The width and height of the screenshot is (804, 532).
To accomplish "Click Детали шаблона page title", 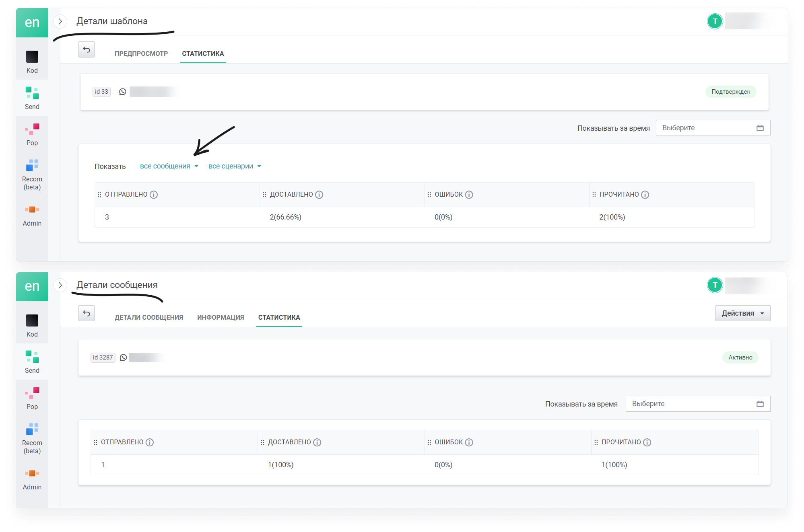I will (112, 21).
